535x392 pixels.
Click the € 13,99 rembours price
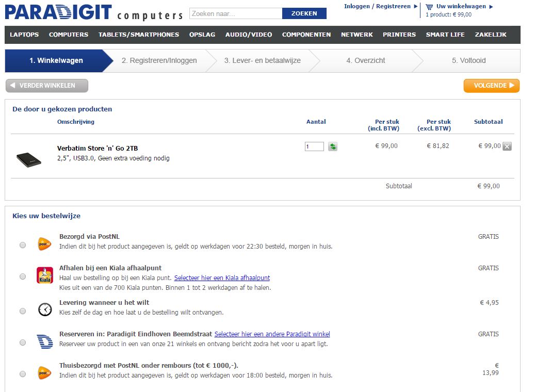(x=491, y=369)
